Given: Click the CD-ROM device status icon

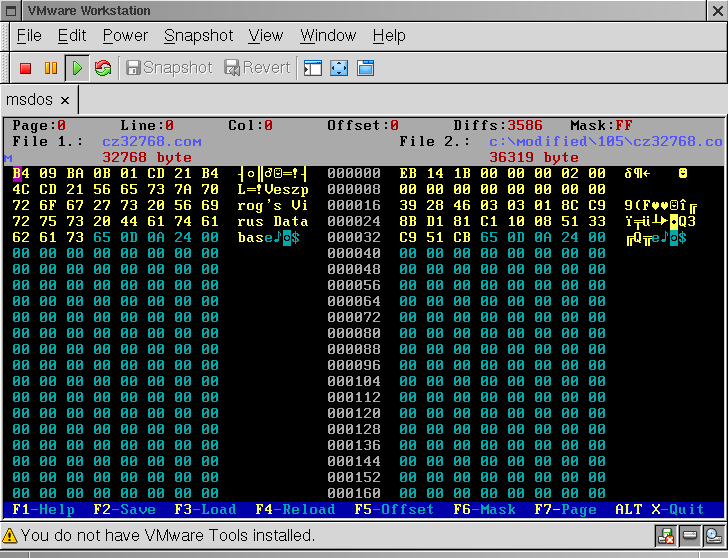Looking at the screenshot, I should pos(713,536).
